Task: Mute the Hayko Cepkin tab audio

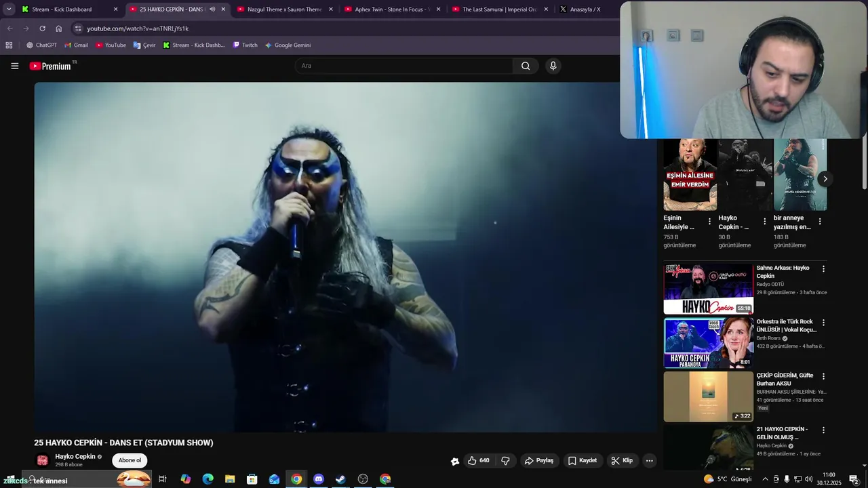Action: point(212,9)
